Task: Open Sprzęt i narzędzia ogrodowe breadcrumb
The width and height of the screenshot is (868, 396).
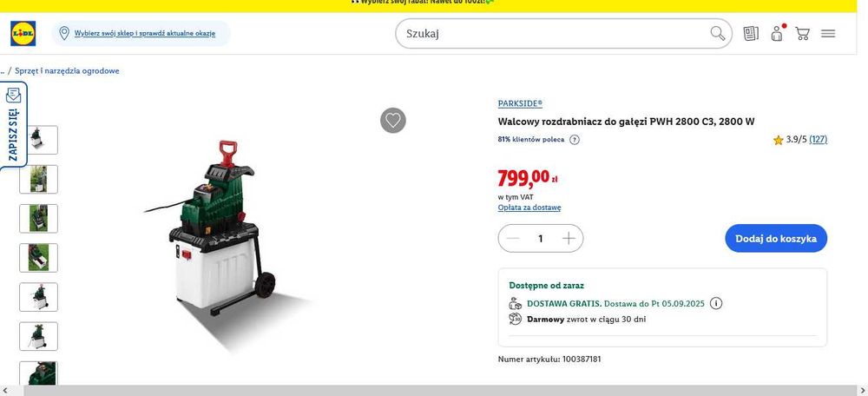Action: click(67, 71)
